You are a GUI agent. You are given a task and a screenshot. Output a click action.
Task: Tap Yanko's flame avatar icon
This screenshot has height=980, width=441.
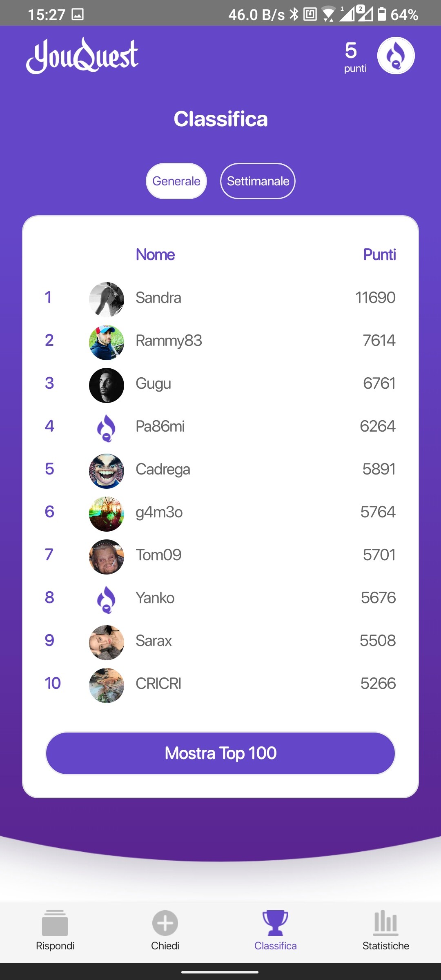(106, 599)
